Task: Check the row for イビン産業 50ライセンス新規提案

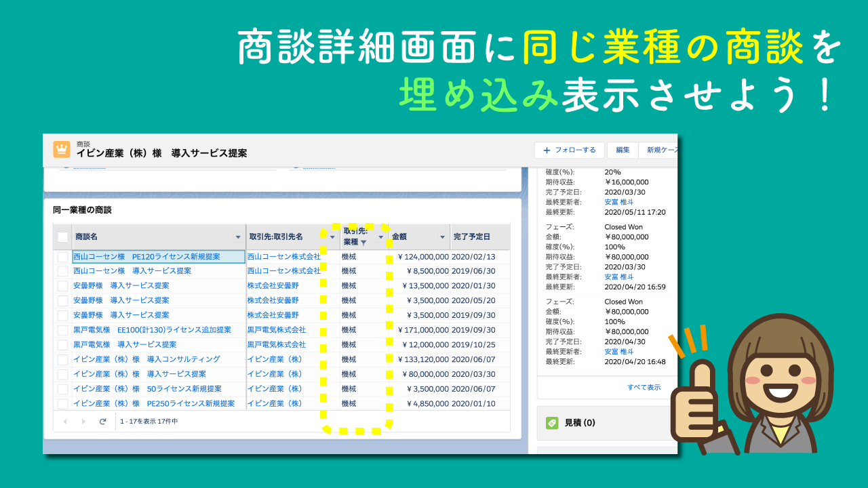Action: click(62, 389)
